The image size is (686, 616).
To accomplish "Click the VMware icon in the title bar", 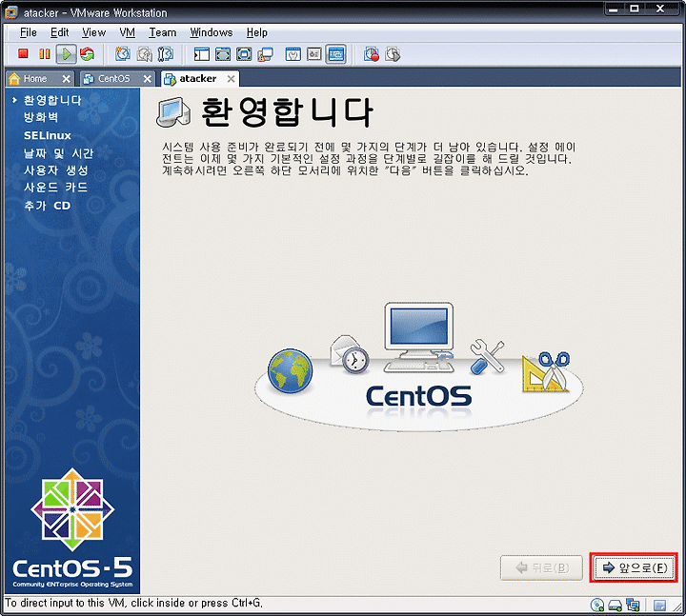I will coord(10,12).
